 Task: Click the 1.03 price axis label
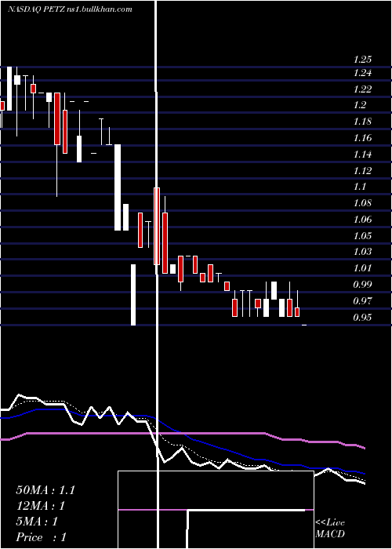click(x=362, y=252)
